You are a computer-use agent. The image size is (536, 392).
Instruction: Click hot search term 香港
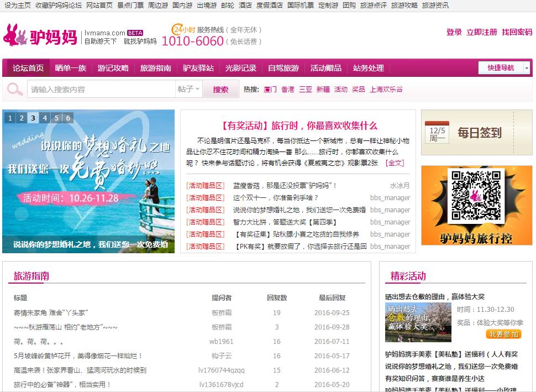point(288,89)
